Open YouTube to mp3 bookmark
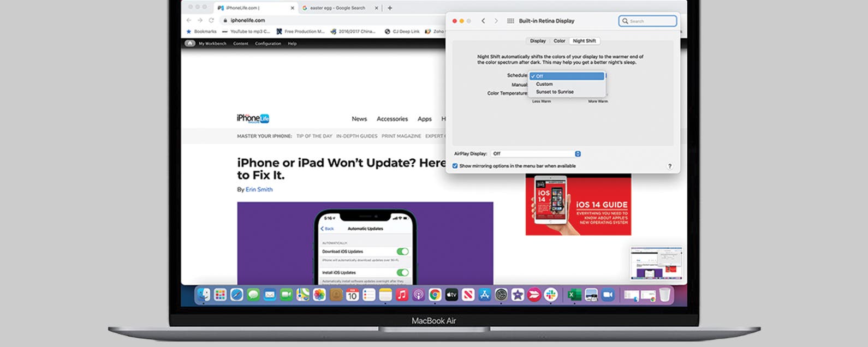The height and width of the screenshot is (347, 868). (246, 32)
